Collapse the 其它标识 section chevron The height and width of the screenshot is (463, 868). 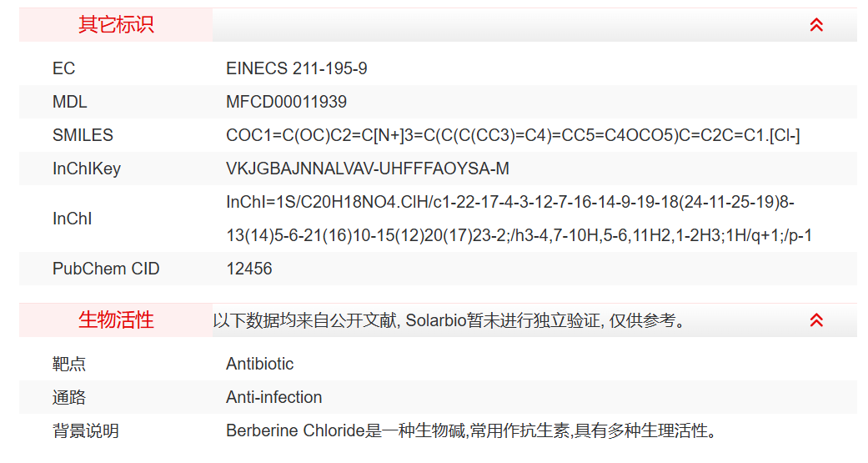816,25
